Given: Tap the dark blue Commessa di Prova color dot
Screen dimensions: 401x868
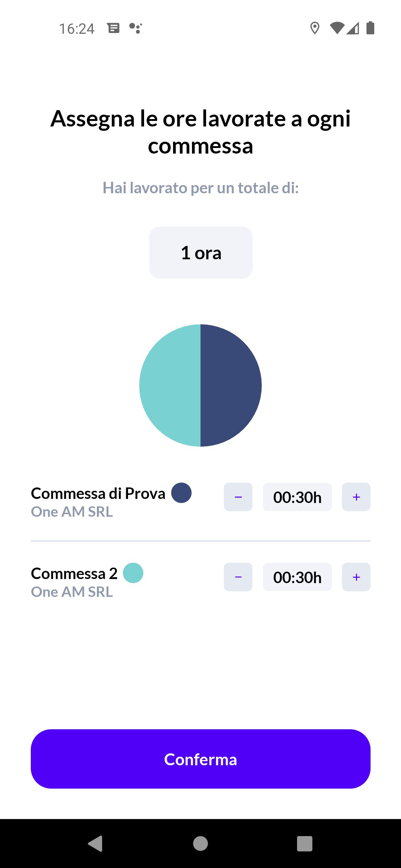Looking at the screenshot, I should point(181,493).
